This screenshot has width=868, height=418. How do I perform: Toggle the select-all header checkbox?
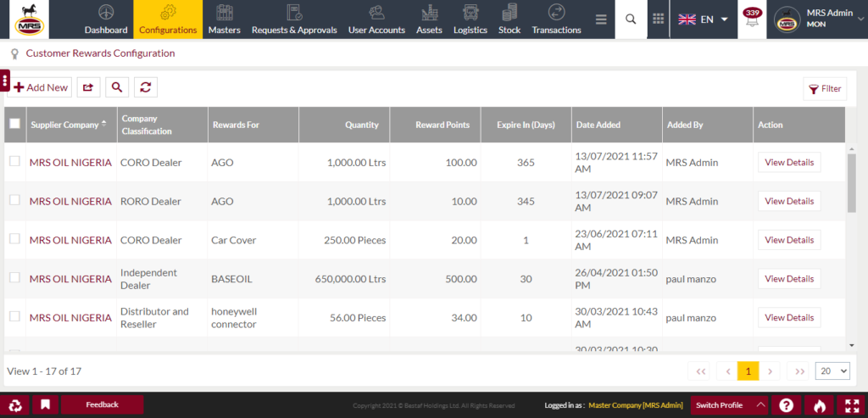[15, 124]
